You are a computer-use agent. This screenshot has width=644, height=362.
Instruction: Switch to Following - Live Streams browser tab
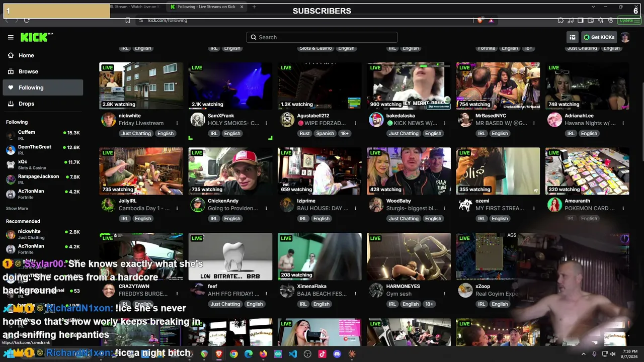tap(206, 7)
